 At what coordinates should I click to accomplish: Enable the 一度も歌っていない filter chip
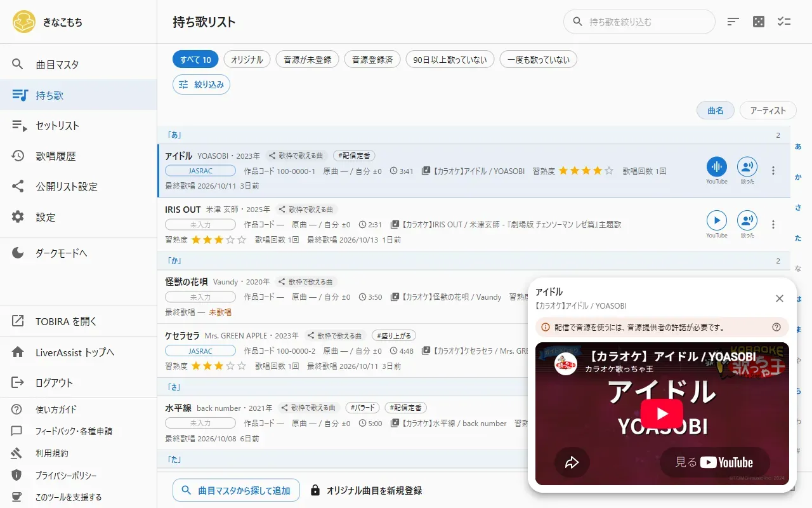[539, 60]
